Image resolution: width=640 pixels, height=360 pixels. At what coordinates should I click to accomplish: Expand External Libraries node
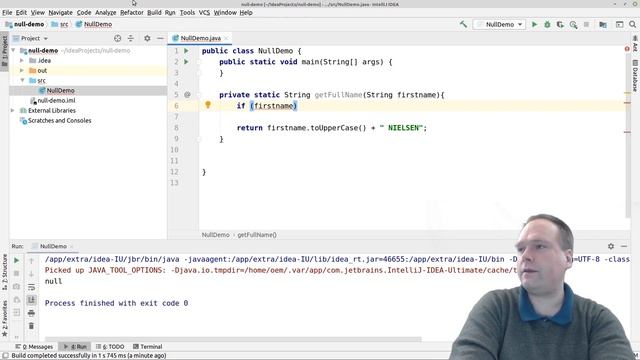[x=13, y=111]
